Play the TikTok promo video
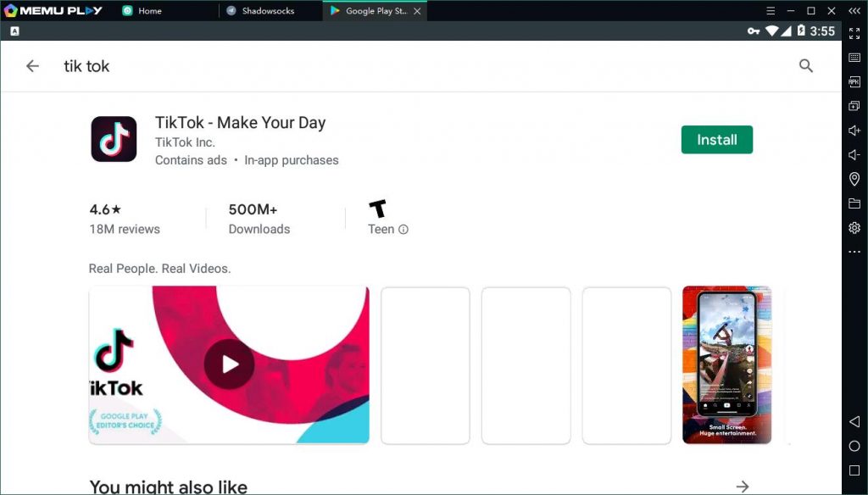This screenshot has width=868, height=495. point(229,364)
